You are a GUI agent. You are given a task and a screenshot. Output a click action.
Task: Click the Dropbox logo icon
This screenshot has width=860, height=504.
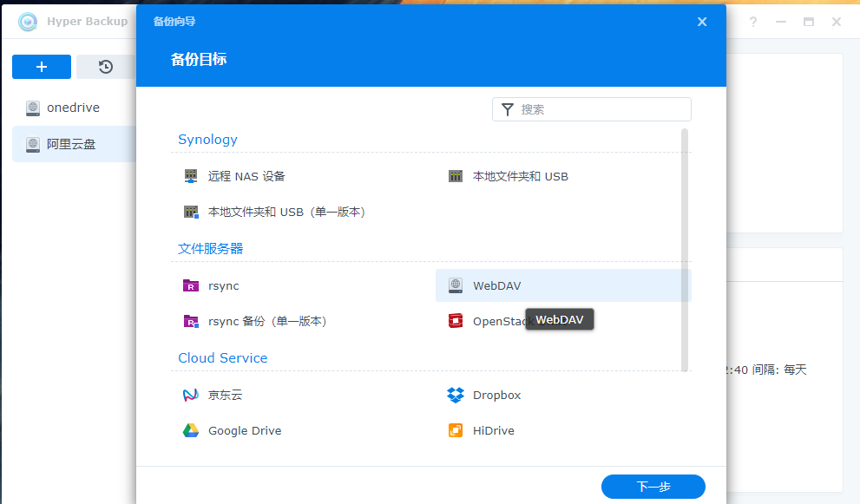point(456,395)
